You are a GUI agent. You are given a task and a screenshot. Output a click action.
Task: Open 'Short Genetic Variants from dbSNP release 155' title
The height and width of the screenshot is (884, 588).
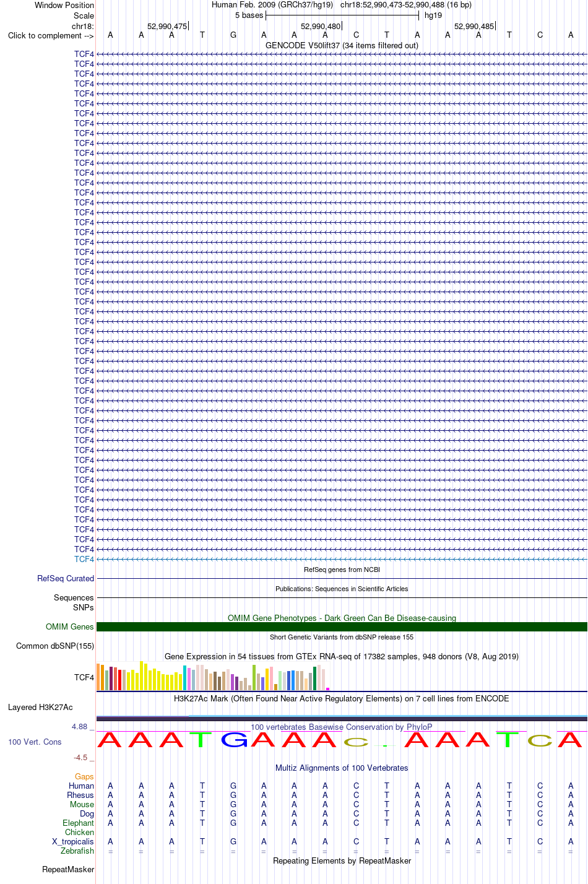click(x=342, y=637)
